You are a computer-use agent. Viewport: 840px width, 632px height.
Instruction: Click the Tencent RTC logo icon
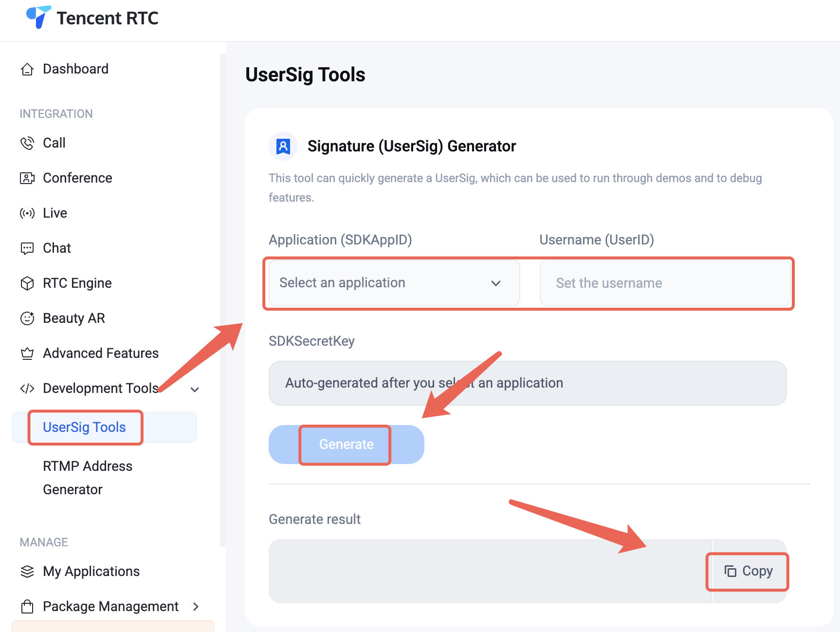38,17
